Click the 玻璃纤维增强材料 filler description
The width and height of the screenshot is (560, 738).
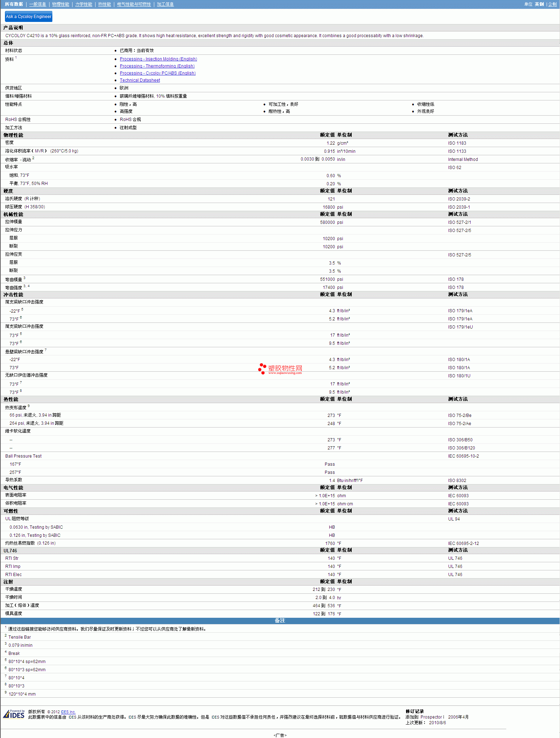click(153, 96)
